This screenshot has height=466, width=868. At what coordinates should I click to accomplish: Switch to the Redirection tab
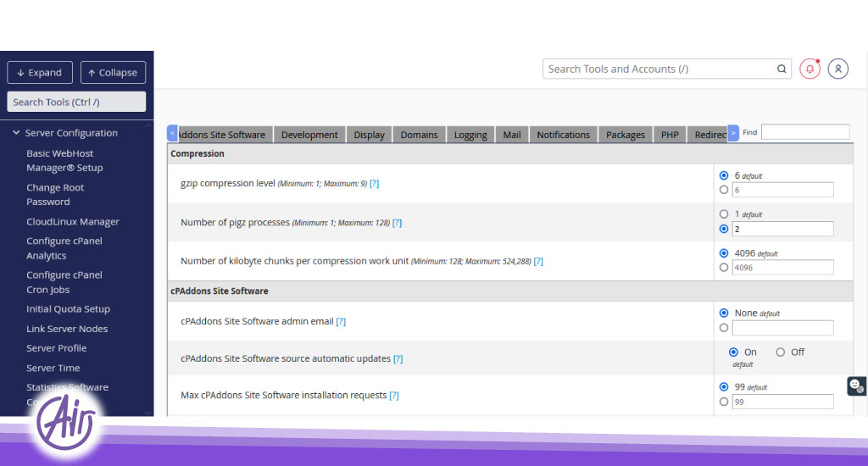pyautogui.click(x=708, y=135)
